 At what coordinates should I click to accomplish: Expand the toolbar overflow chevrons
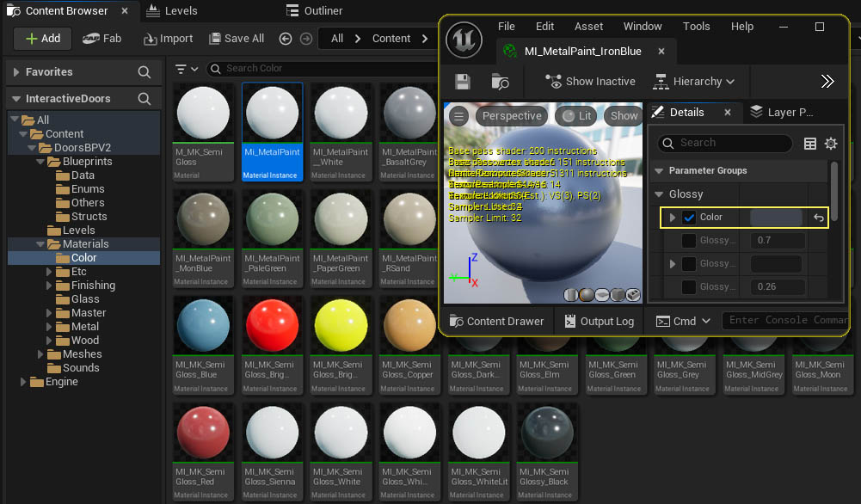[x=827, y=81]
